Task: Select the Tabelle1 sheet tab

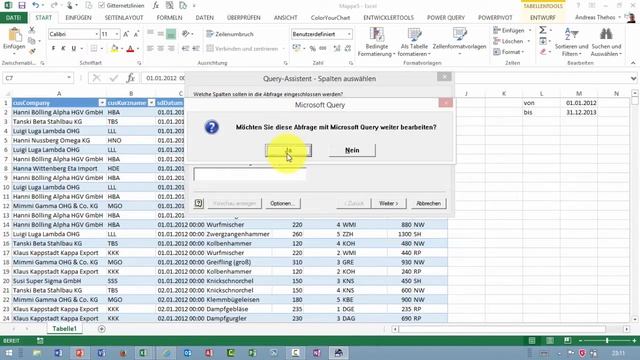Action: [x=64, y=329]
